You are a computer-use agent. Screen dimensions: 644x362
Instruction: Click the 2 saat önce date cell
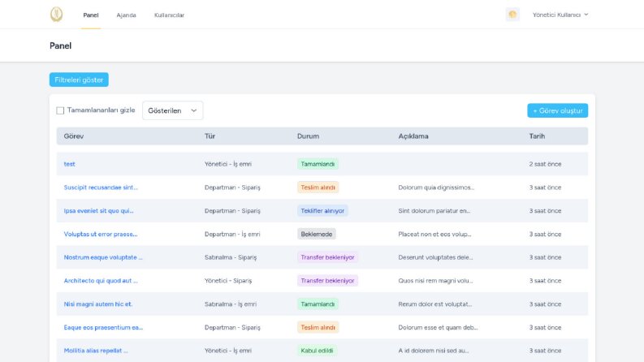545,164
